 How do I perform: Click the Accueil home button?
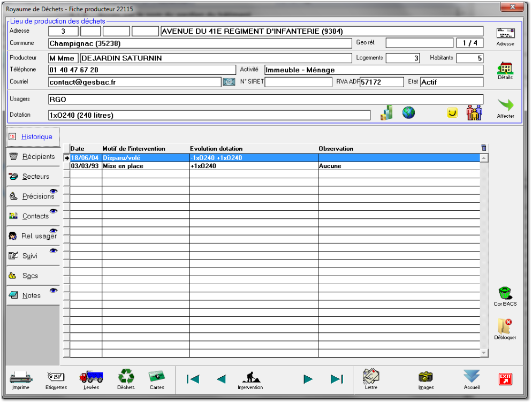pos(472,377)
